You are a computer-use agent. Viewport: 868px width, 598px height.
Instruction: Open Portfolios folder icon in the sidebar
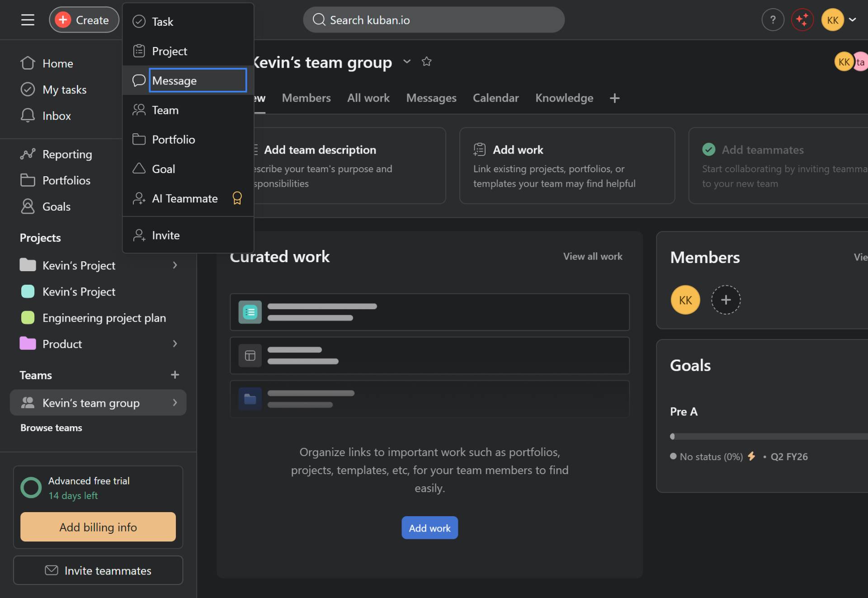28,180
